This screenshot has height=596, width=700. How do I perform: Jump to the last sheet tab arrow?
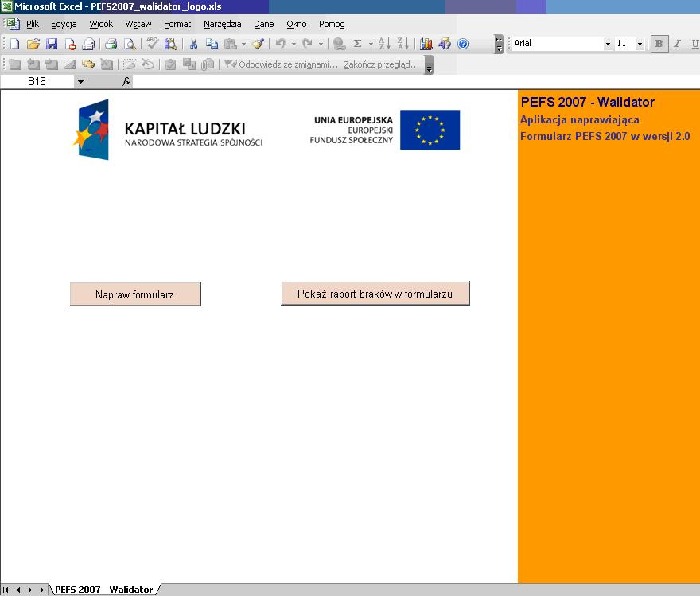tap(42, 590)
